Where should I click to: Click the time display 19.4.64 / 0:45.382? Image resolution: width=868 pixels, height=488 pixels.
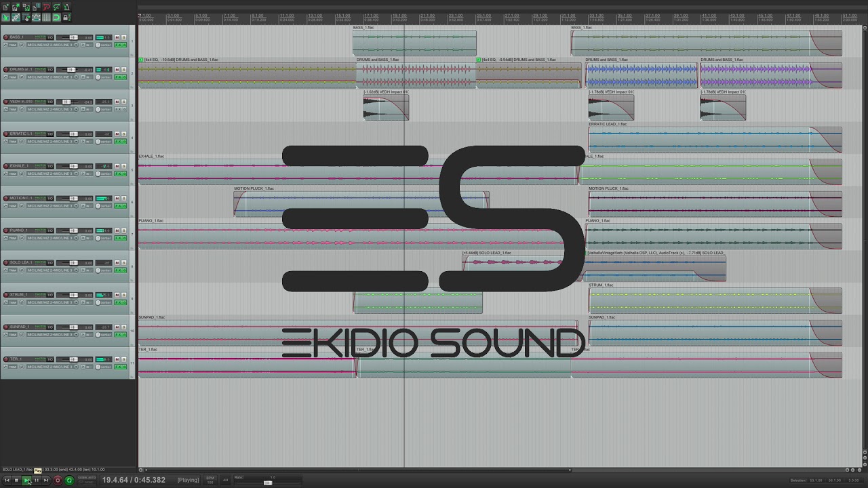click(x=134, y=480)
